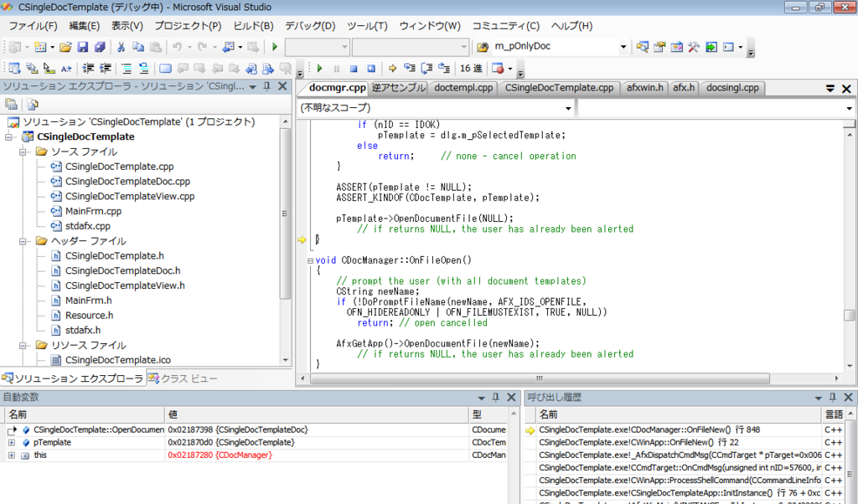Click the Continue debugging green arrow

tap(319, 69)
